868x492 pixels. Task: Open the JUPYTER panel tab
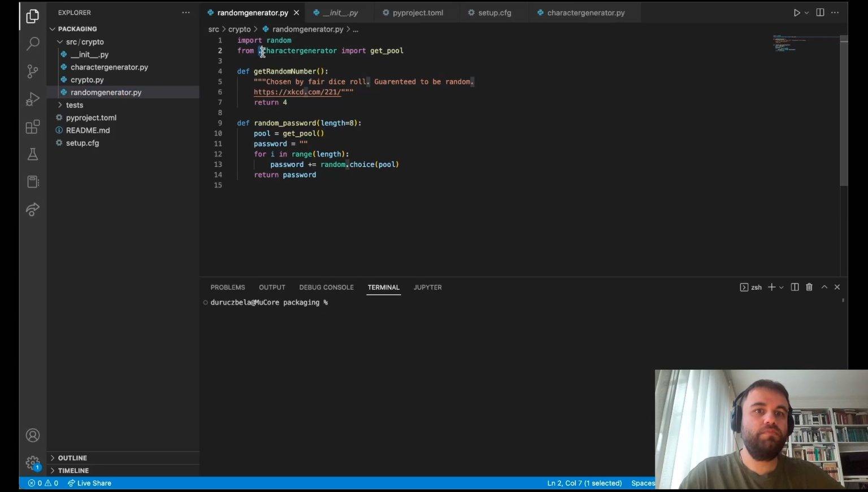[427, 287]
